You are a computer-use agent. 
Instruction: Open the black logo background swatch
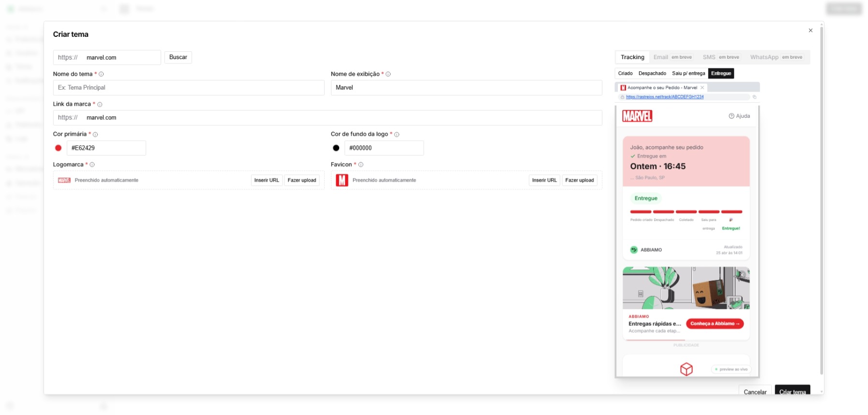click(x=336, y=148)
